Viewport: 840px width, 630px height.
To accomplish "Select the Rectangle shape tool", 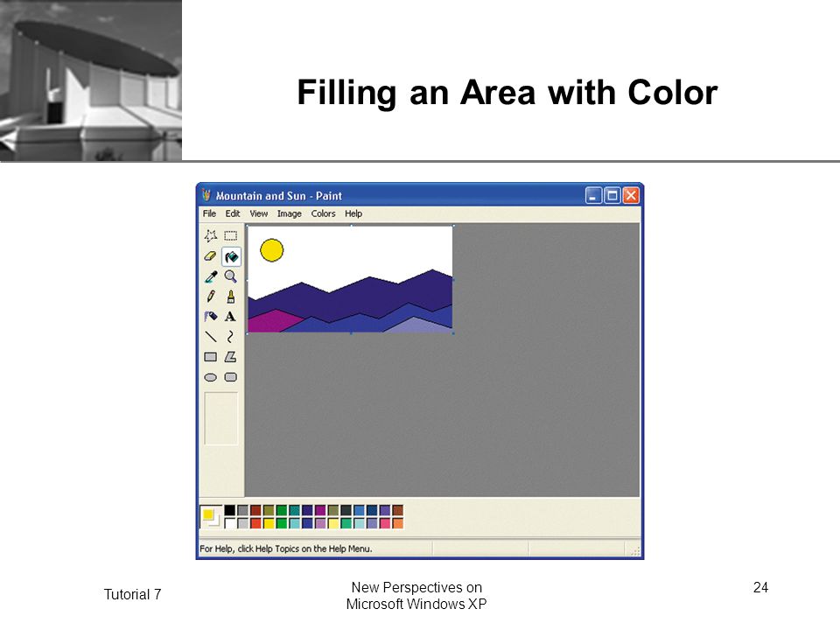I will (211, 357).
